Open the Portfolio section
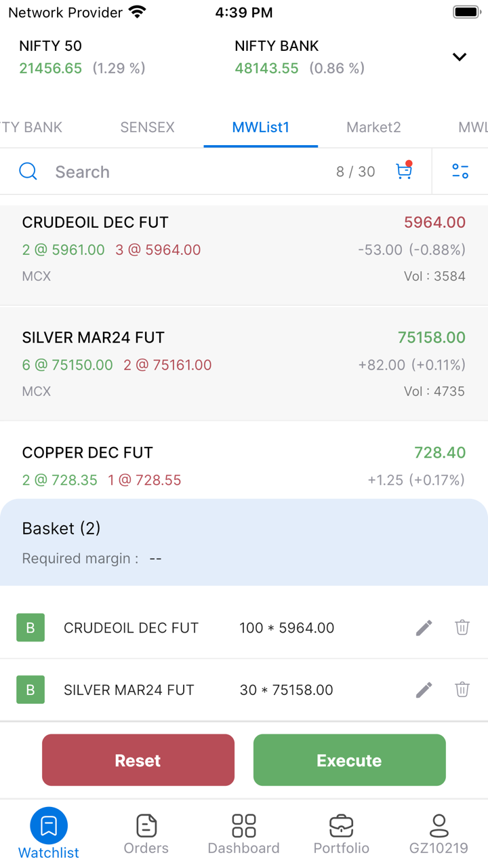The width and height of the screenshot is (488, 868). click(x=342, y=834)
